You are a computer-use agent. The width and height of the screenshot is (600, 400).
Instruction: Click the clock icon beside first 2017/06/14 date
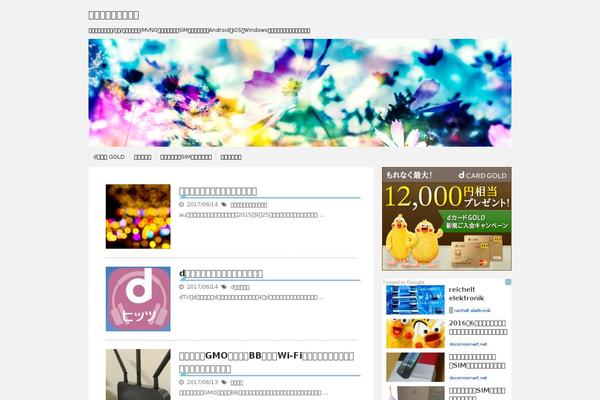coord(181,205)
